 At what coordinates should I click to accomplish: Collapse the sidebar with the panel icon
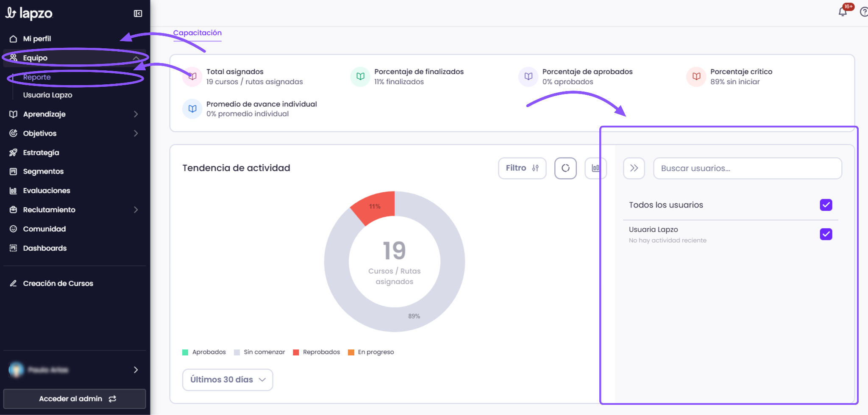[138, 14]
